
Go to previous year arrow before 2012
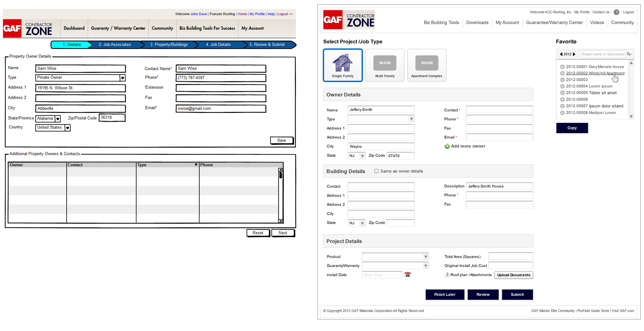561,54
